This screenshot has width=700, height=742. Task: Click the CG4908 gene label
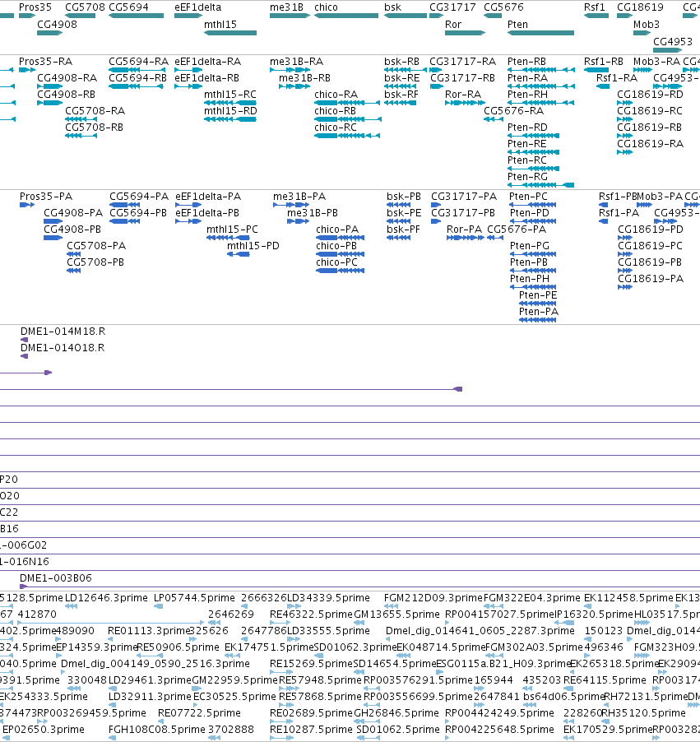pos(57,24)
